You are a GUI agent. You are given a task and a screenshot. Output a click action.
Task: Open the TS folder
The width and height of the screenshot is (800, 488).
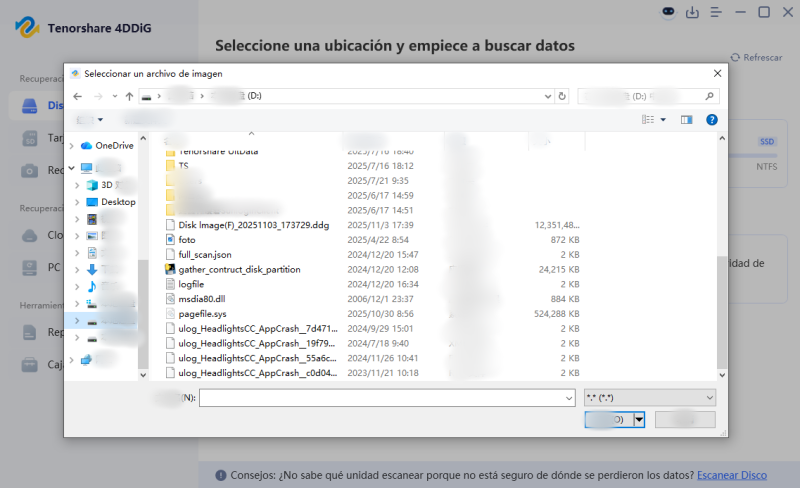pyautogui.click(x=184, y=166)
